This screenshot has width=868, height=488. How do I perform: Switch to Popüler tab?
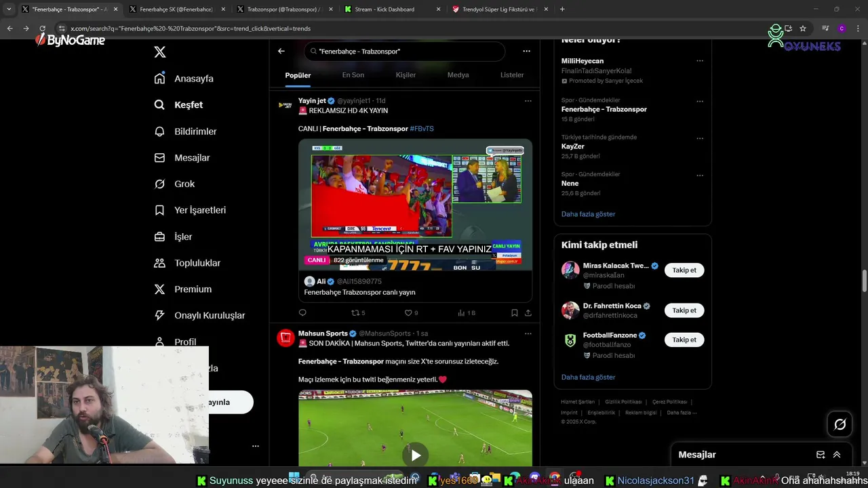click(x=298, y=75)
